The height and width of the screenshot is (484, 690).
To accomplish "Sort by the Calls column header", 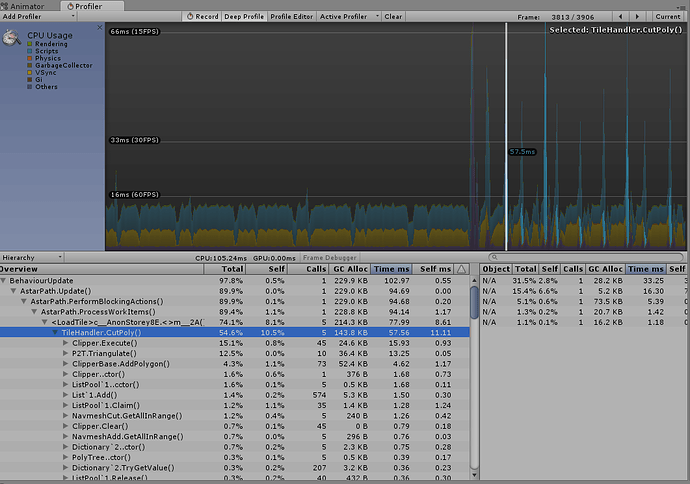I will point(308,269).
